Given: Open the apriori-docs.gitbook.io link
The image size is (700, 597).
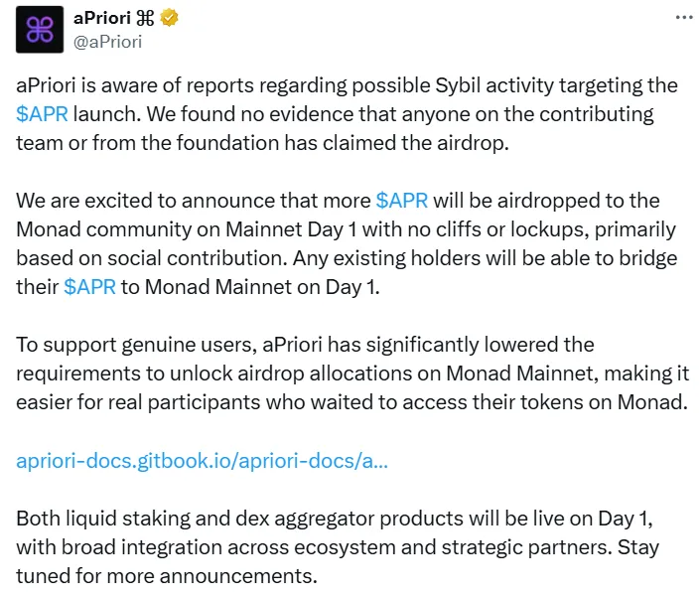Looking at the screenshot, I should pos(203,461).
